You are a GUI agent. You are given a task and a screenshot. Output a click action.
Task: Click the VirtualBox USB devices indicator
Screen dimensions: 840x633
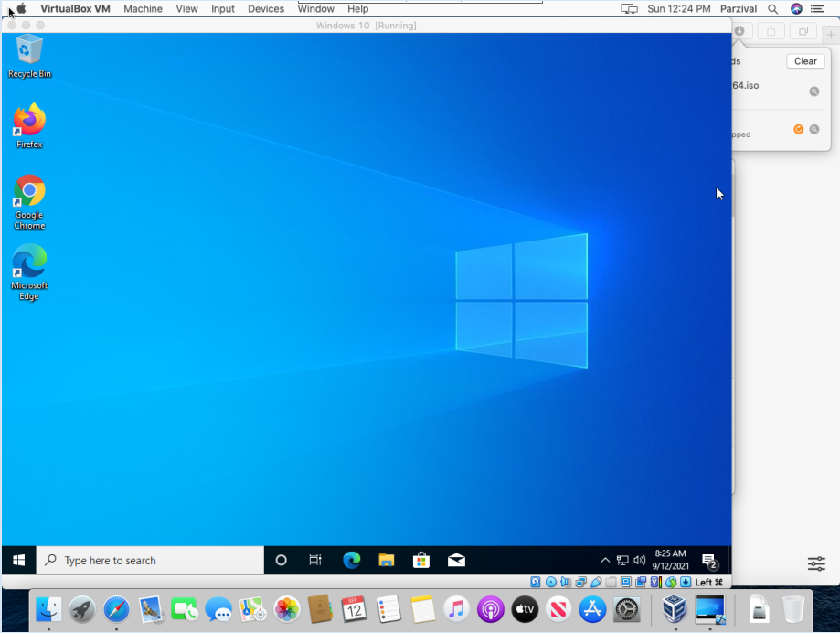tap(596, 582)
